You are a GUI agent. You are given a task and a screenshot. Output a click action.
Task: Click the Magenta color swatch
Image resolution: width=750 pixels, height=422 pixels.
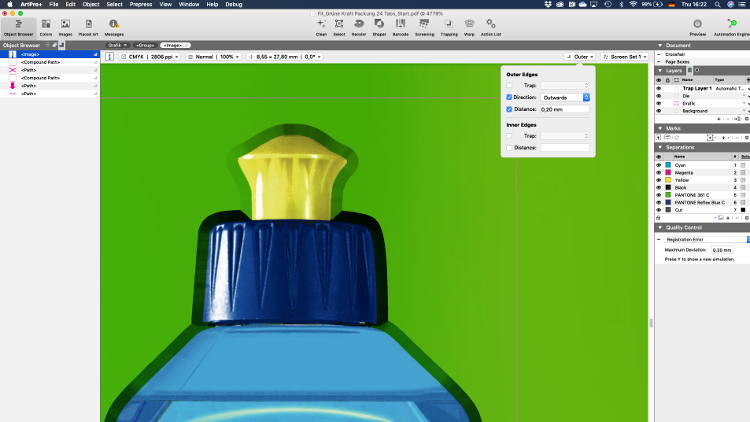tap(668, 173)
